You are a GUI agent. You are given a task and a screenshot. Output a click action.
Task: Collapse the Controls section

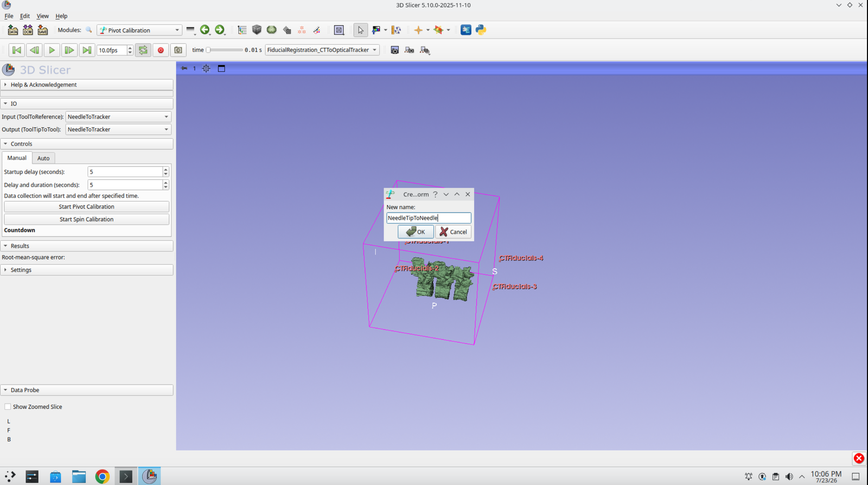point(87,144)
